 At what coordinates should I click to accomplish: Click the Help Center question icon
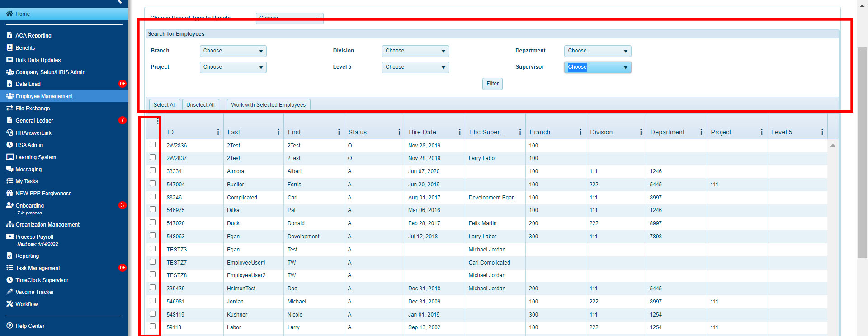(x=9, y=326)
